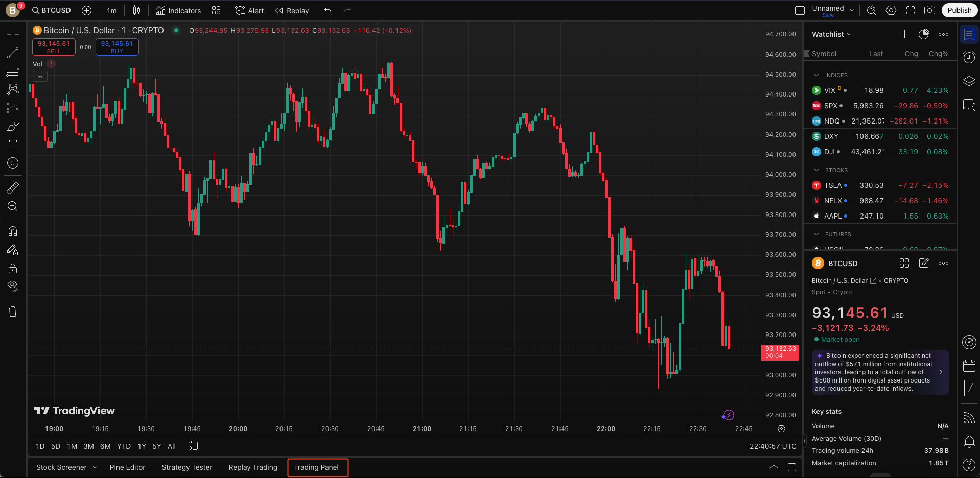Click the red SELL price button
This screenshot has width=980, height=478.
pos(54,47)
